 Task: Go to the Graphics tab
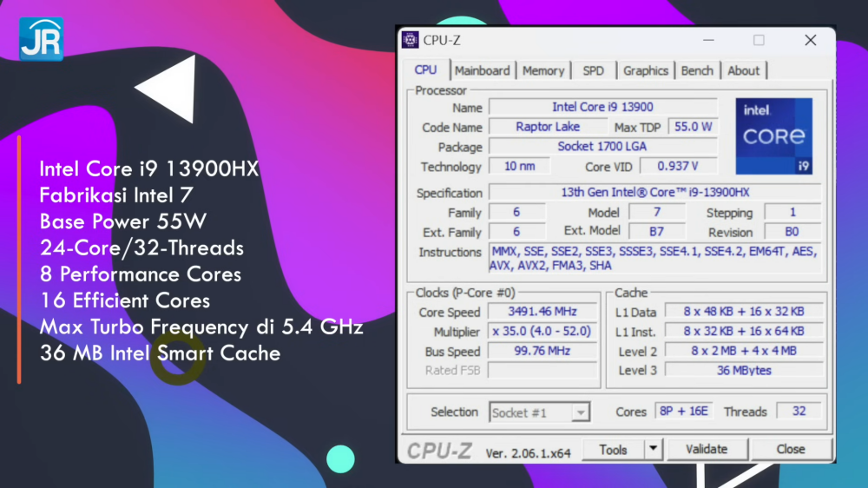tap(646, 70)
